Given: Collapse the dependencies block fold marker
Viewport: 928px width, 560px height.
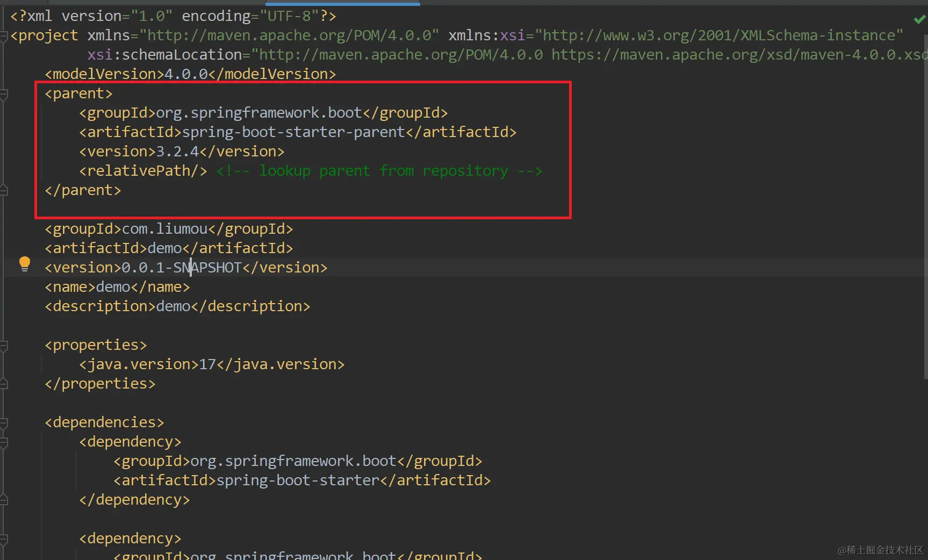Looking at the screenshot, I should pyautogui.click(x=4, y=423).
